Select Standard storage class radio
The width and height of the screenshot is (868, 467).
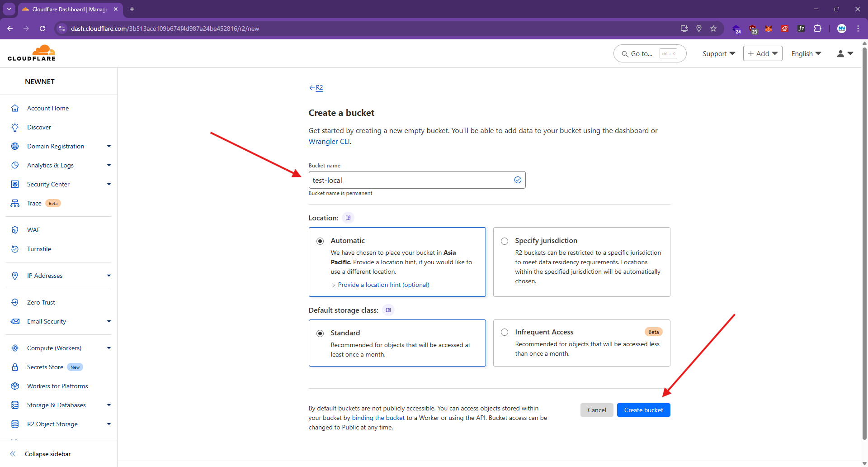[x=320, y=334]
